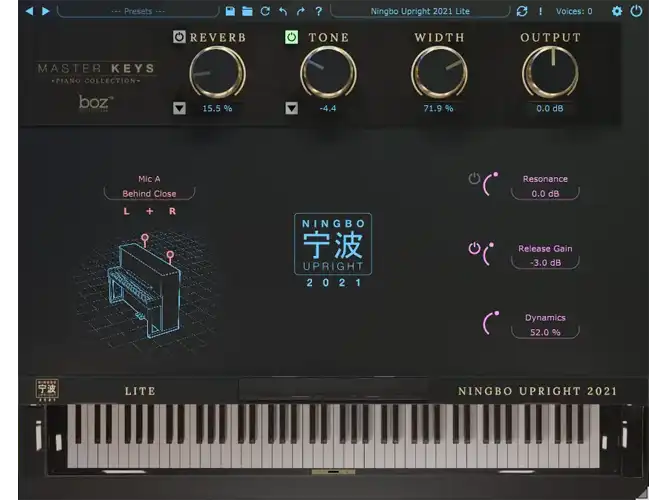Viewport: 667px width, 500px height.
Task: Toggle the plugin power button at top right
Action: [636, 11]
